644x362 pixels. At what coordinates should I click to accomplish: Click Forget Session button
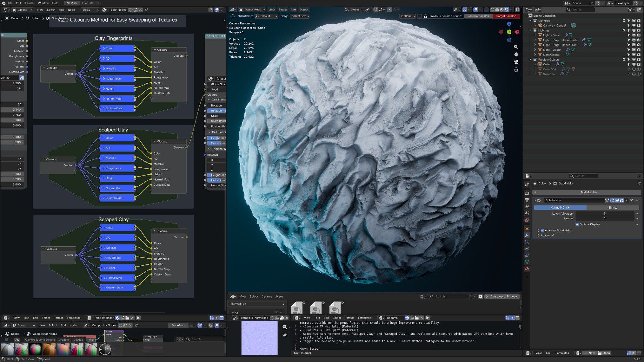506,16
